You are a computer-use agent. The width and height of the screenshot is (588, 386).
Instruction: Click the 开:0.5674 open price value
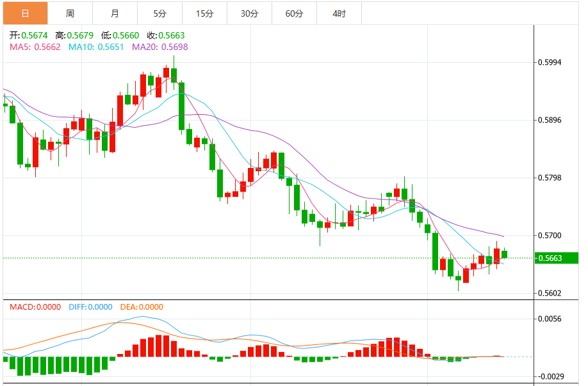28,35
